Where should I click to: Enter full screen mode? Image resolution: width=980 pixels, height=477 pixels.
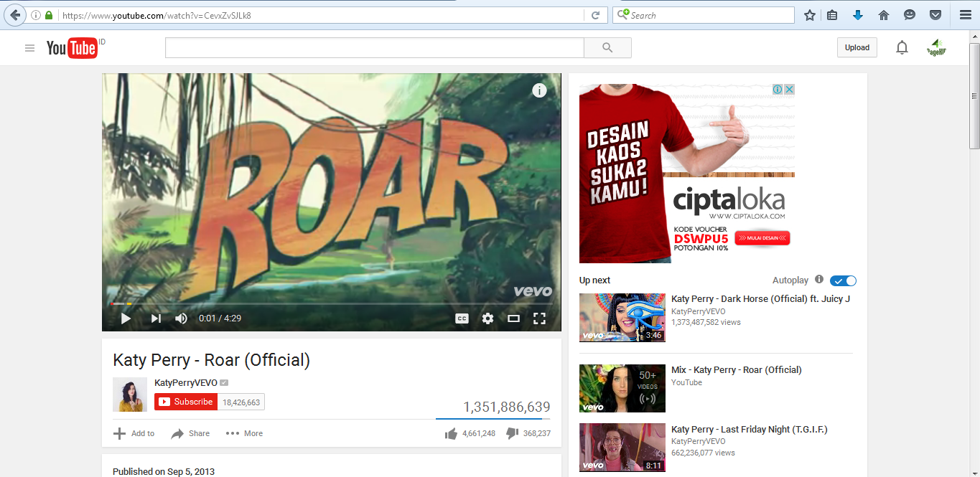coord(539,318)
